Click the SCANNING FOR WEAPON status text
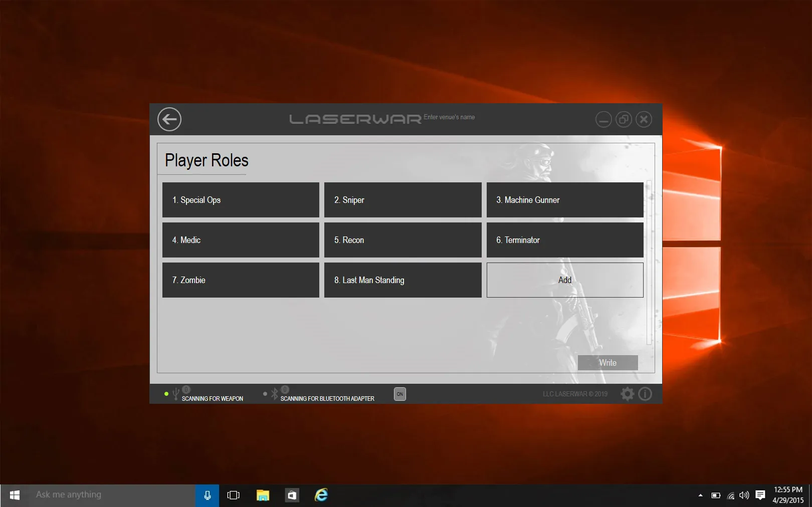This screenshot has width=812, height=507. [213, 399]
